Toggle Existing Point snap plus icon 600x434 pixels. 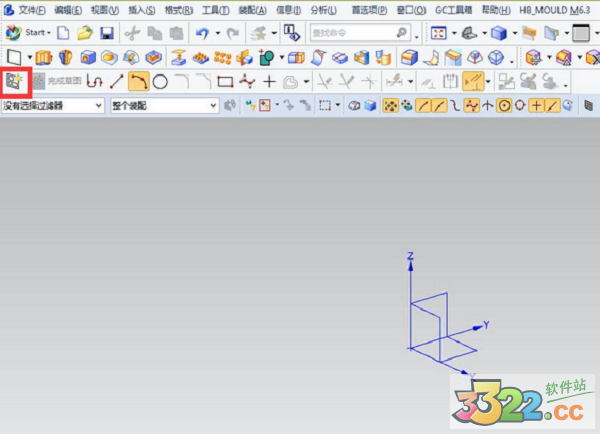click(536, 105)
